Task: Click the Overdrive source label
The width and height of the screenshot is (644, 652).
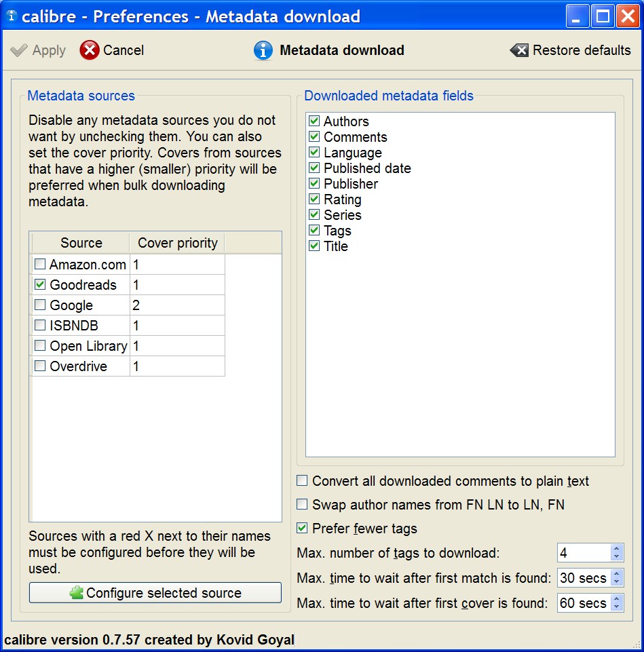Action: tap(78, 366)
